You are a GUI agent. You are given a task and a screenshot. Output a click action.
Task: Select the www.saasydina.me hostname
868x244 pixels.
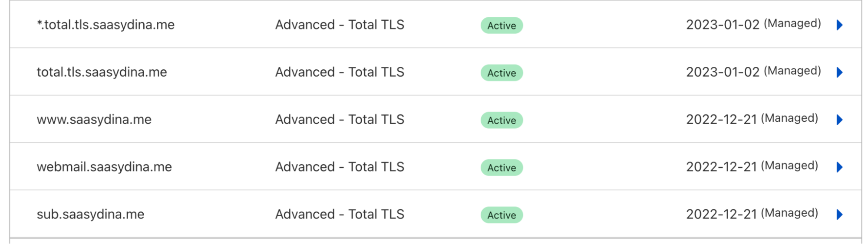point(94,120)
